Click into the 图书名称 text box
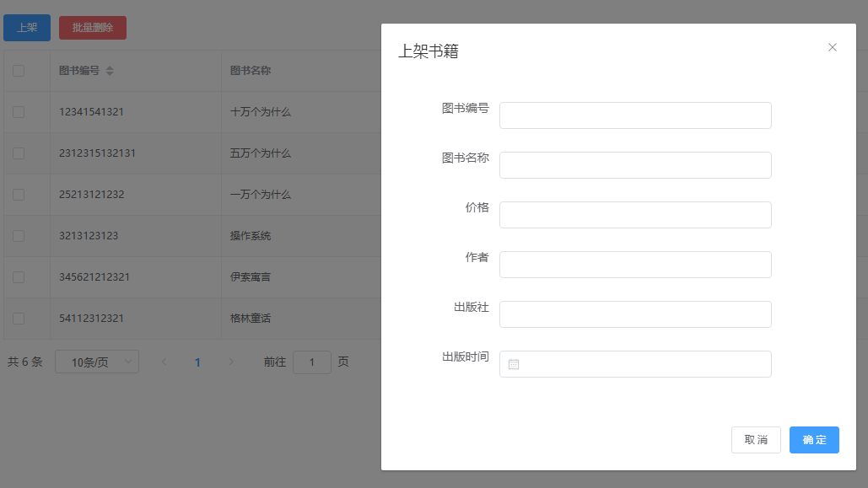868x488 pixels. click(635, 165)
